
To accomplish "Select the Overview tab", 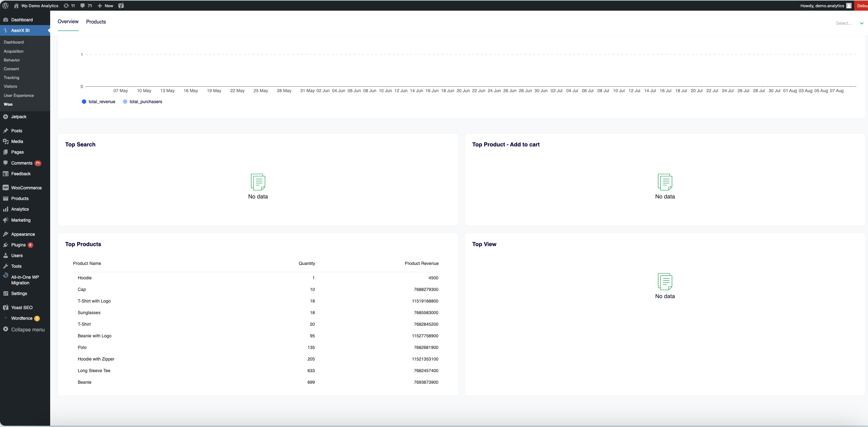I will [67, 22].
